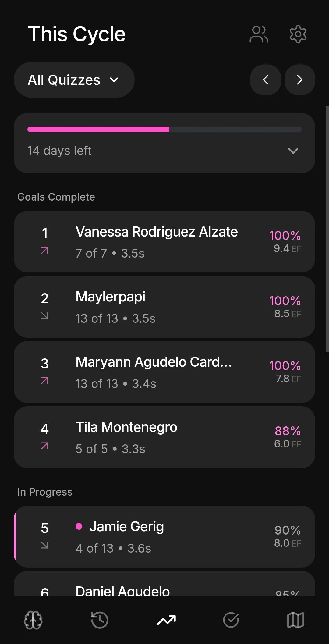This screenshot has height=644, width=329.
Task: Select the Maylerpapi leaderboard row
Action: click(x=164, y=307)
